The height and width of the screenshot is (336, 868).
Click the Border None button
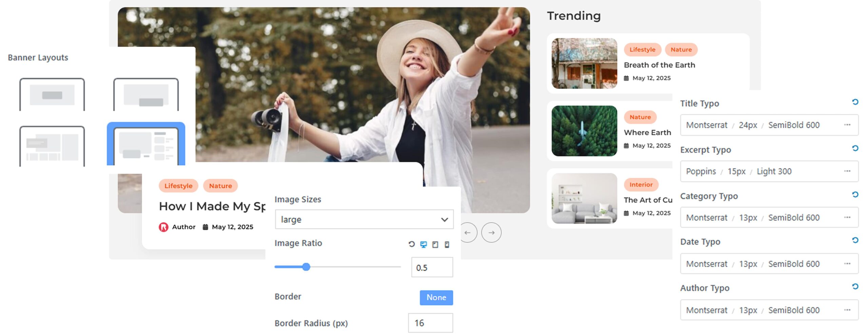(436, 297)
